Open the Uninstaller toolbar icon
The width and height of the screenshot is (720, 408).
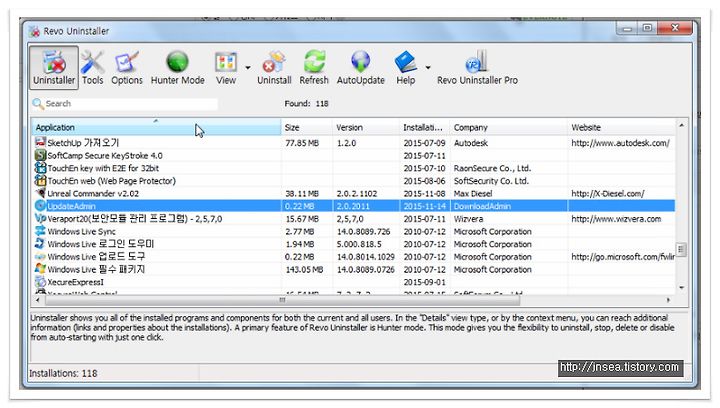click(x=54, y=67)
